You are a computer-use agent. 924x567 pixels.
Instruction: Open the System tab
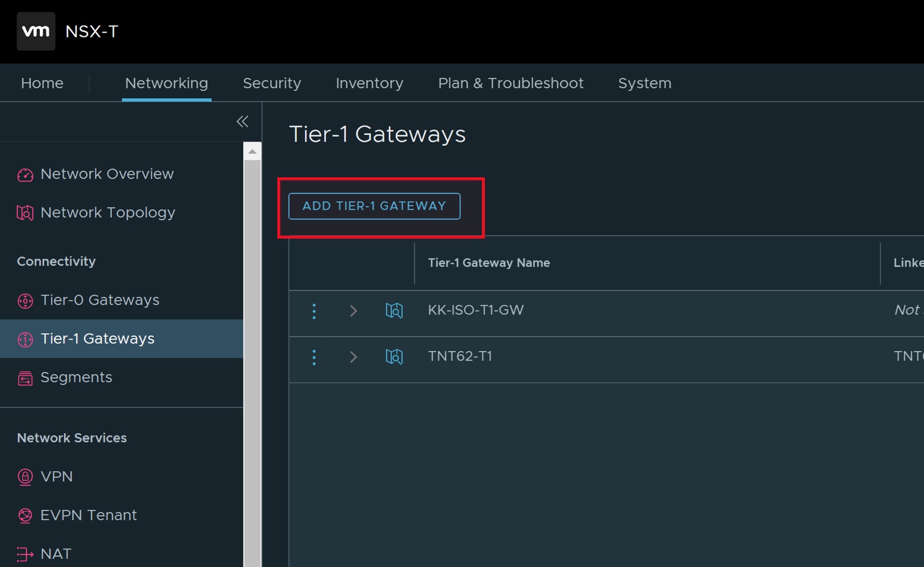(644, 83)
